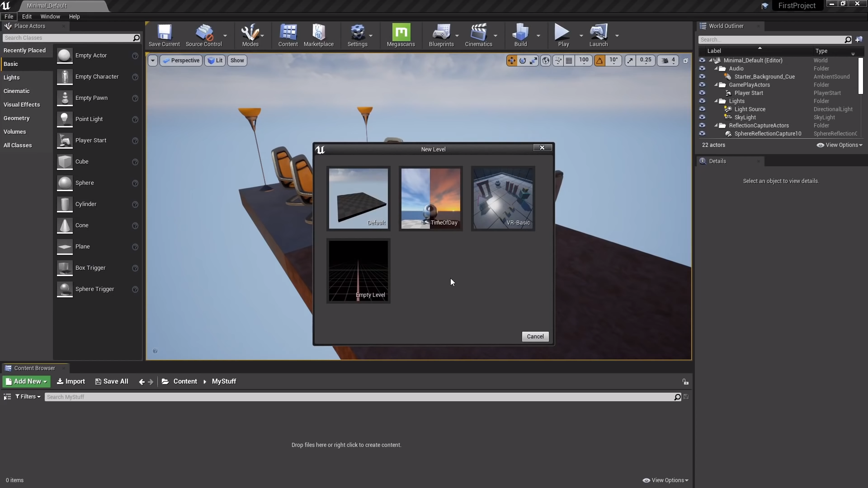Click the Import button in the Content Browser
Screen dimensions: 868x488
click(x=71, y=381)
